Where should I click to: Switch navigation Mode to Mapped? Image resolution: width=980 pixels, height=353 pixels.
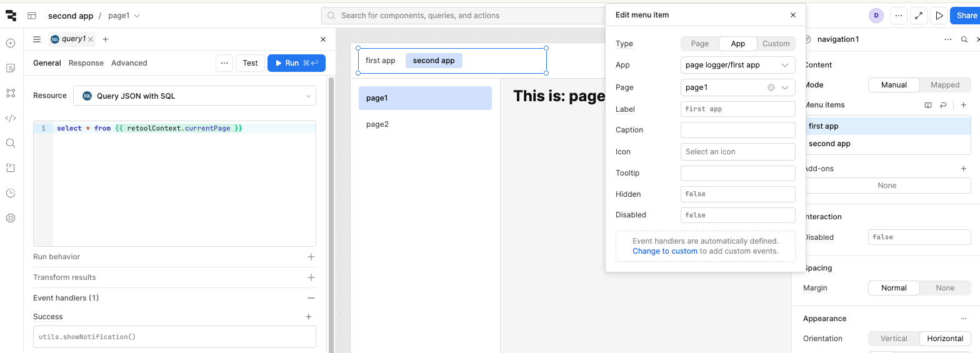click(x=944, y=85)
